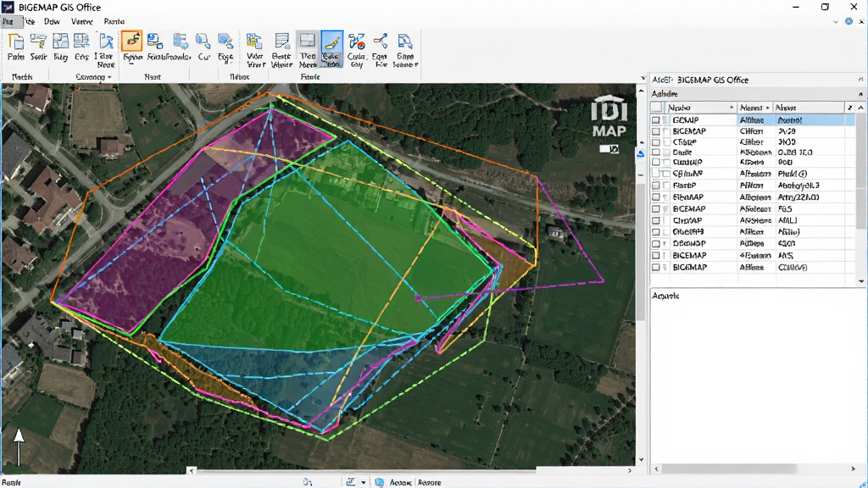This screenshot has width=868, height=488.
Task: Open the Vuere menu
Action: click(82, 21)
